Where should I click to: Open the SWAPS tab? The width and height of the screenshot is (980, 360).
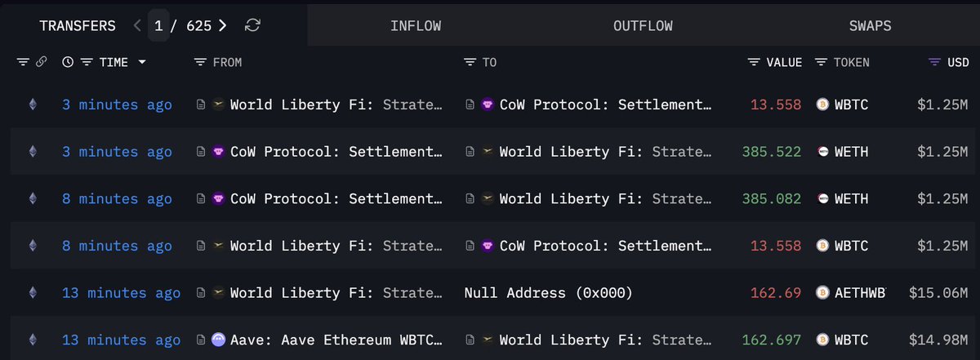869,25
